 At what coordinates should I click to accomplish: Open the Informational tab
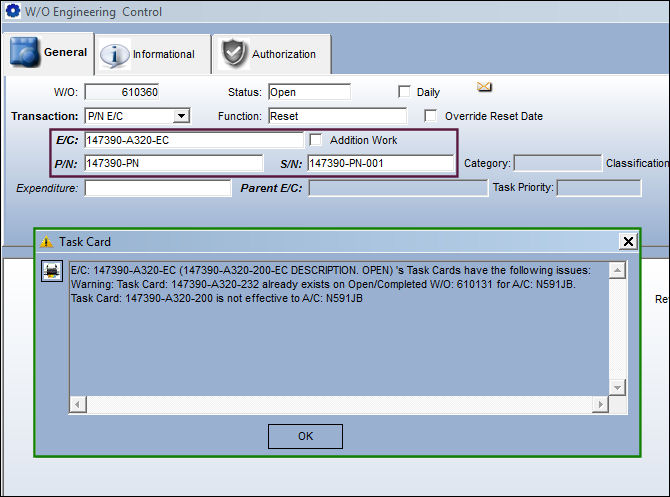click(153, 54)
